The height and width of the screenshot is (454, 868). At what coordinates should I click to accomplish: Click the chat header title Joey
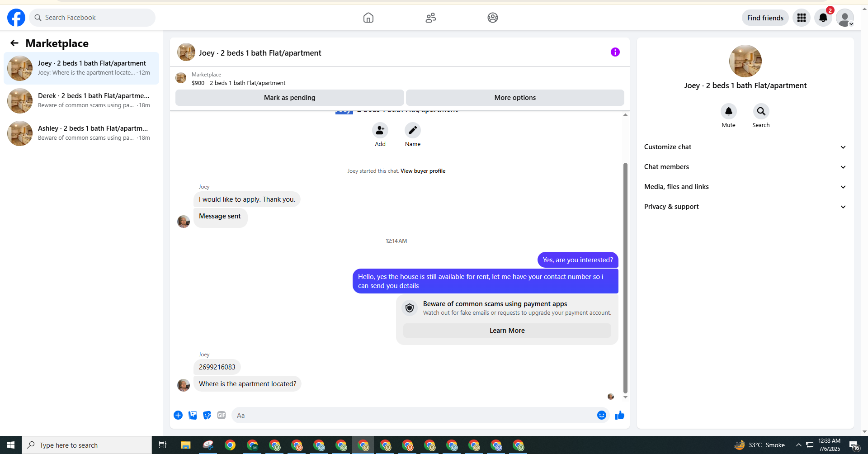pyautogui.click(x=260, y=53)
